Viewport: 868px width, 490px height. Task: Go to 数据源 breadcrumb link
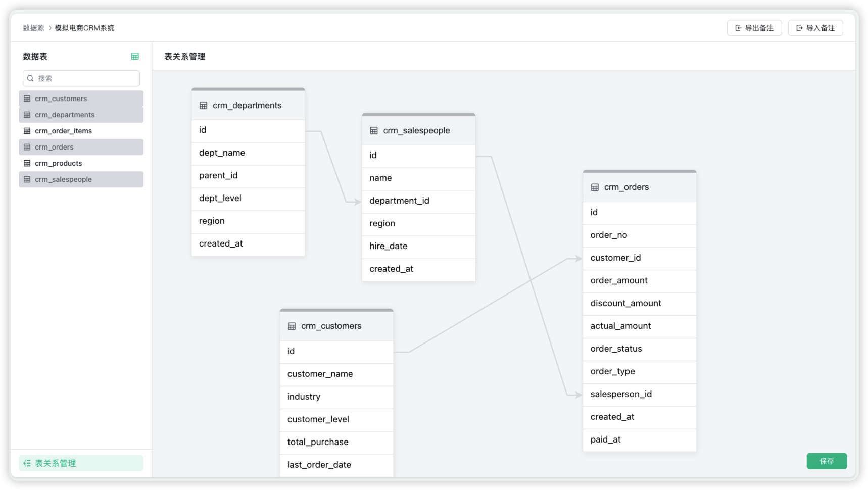(x=33, y=28)
